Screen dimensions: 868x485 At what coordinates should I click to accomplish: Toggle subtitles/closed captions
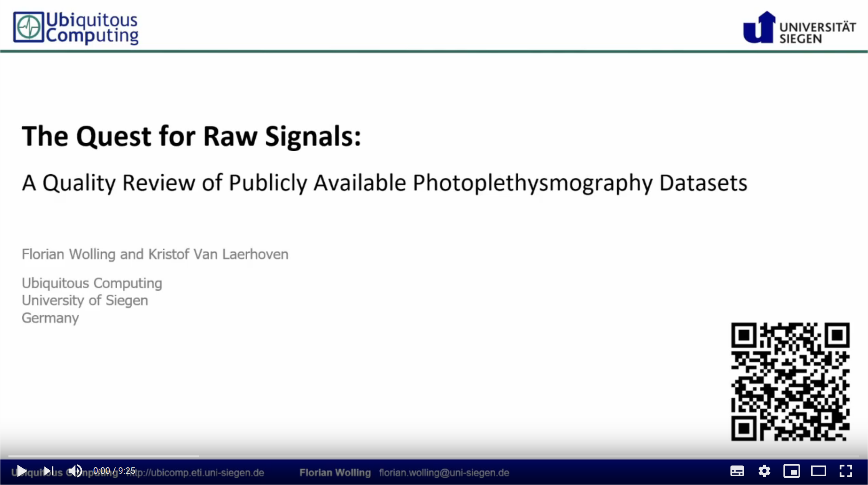click(x=737, y=471)
